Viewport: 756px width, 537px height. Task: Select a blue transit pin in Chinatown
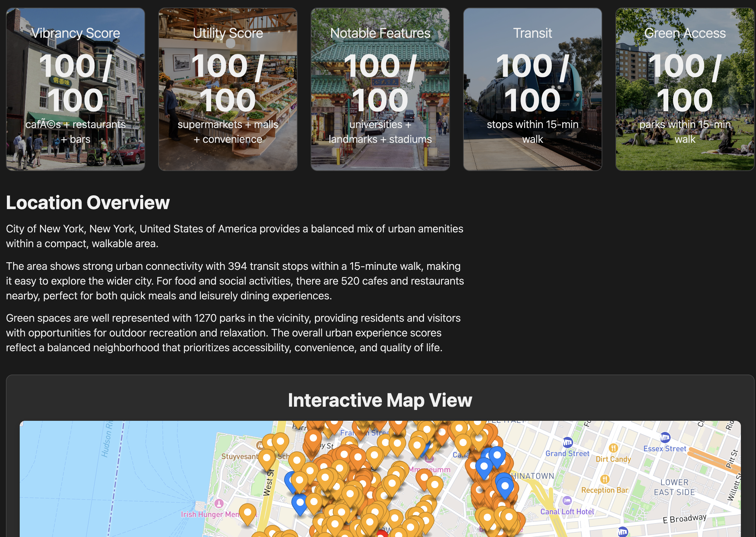[x=504, y=486]
